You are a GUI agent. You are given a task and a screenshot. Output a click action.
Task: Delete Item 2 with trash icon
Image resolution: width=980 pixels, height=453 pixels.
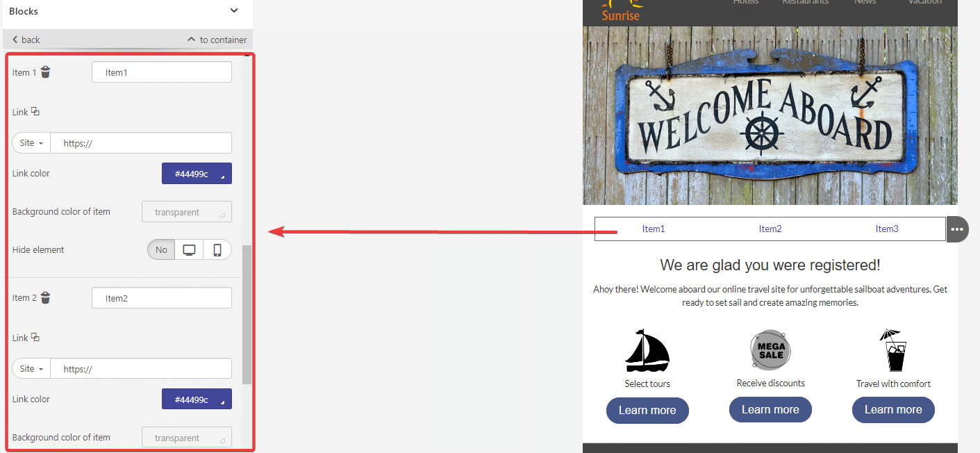point(45,297)
